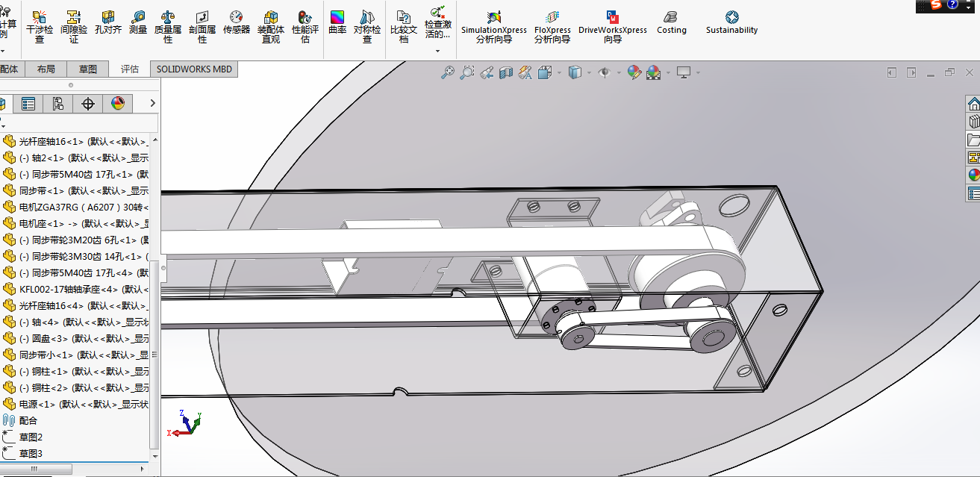Image resolution: width=980 pixels, height=477 pixels.
Task: Switch to 布局 (Layout) tab
Action: [x=46, y=69]
